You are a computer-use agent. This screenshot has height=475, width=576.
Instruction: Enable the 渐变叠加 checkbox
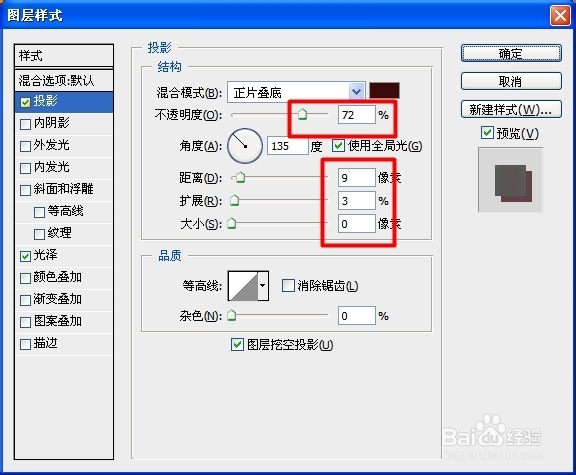click(25, 300)
